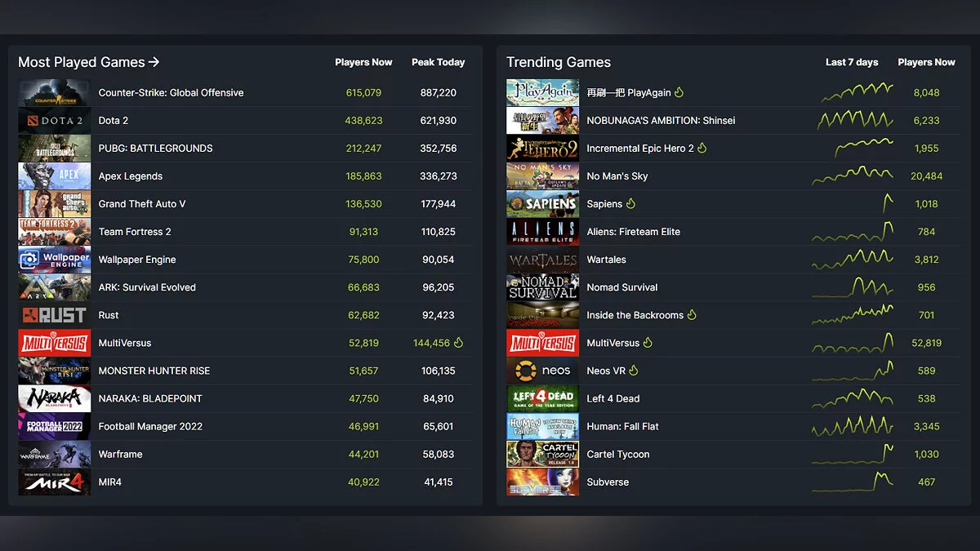Screen dimensions: 980x551
Task: Click the Wartales thumbnail
Action: point(542,260)
